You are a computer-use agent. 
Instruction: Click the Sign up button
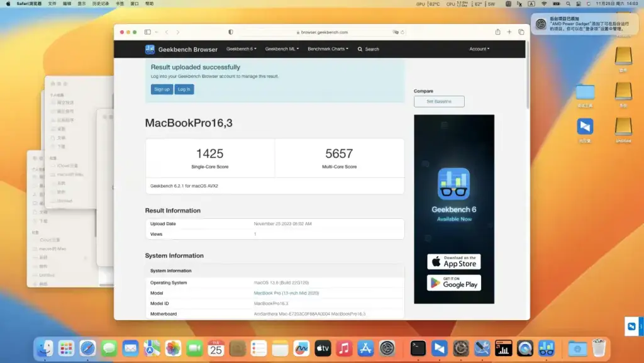coord(162,89)
